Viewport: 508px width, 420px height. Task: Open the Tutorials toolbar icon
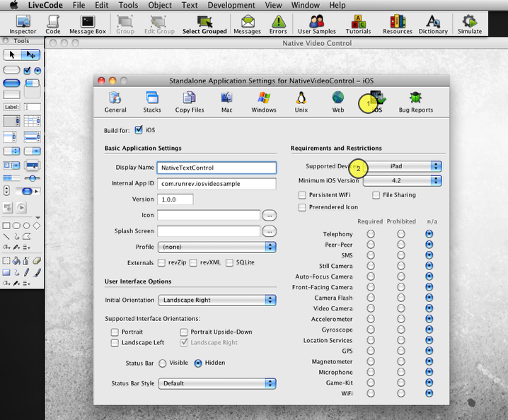coord(358,25)
